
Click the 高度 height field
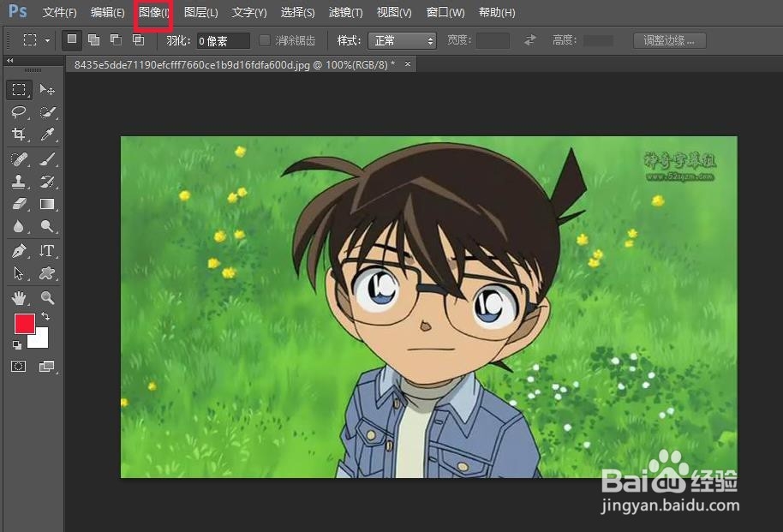598,40
